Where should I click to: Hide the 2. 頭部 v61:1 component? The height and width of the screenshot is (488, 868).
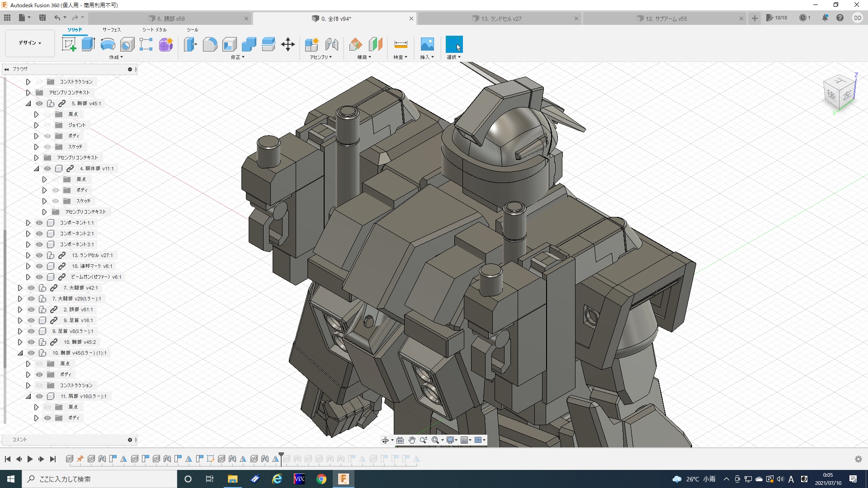(x=31, y=310)
